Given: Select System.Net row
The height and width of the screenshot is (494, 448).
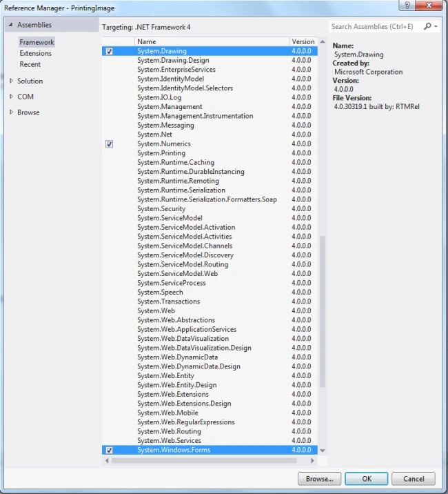Looking at the screenshot, I should tap(210, 135).
